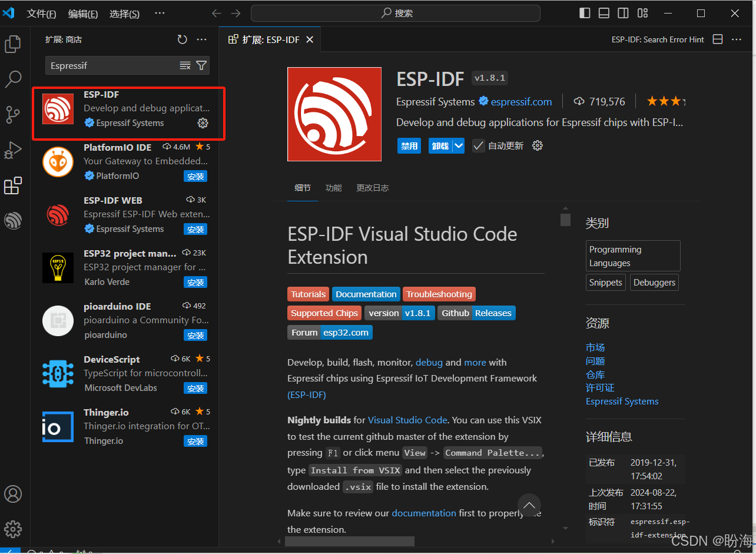756x554 pixels.
Task: Toggle the 自动更新 auto-update checkbox
Action: point(478,145)
